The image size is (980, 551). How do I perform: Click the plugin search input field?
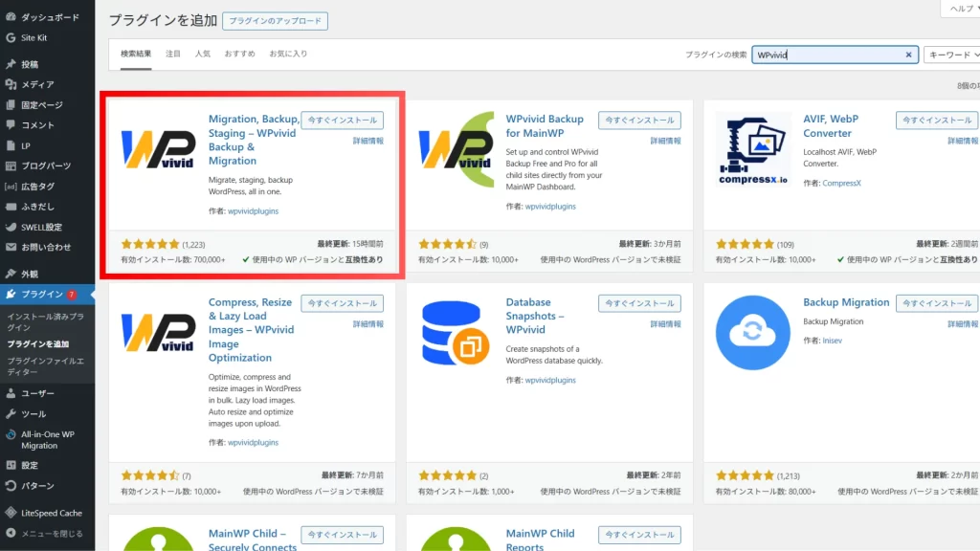tap(827, 55)
